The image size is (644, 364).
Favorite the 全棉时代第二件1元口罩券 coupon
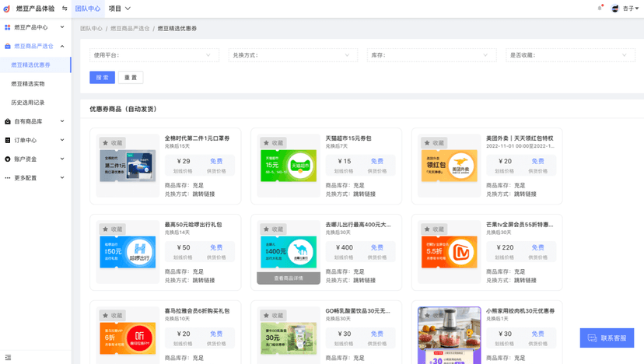click(x=113, y=143)
